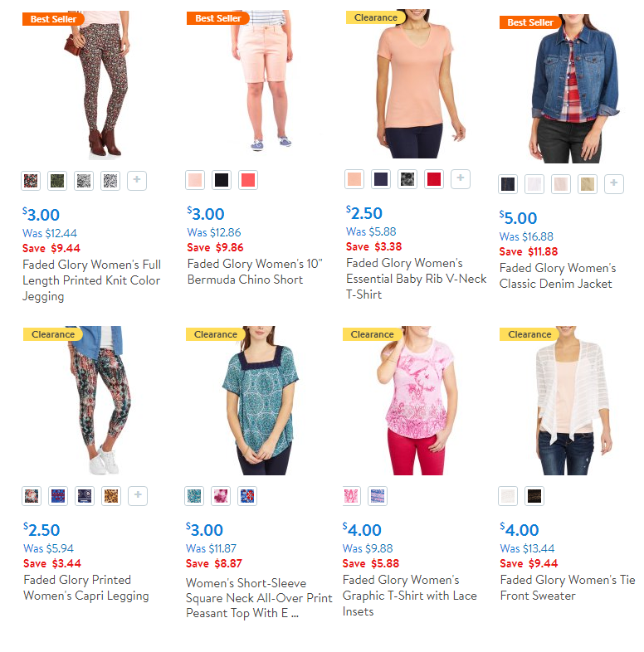Viewport: 644px width, 652px height.
Task: Pick red swatch for V-Neck T-Shirt
Action: pyautogui.click(x=434, y=179)
